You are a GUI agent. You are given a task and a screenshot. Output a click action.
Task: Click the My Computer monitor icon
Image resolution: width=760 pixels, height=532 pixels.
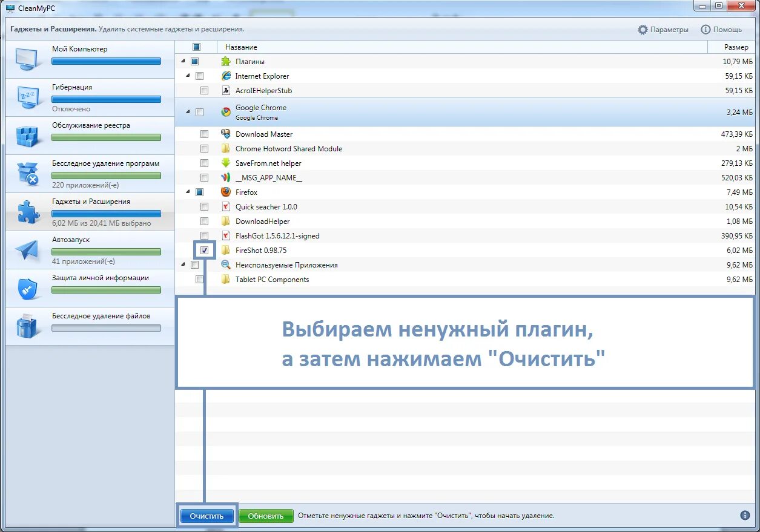tap(28, 59)
